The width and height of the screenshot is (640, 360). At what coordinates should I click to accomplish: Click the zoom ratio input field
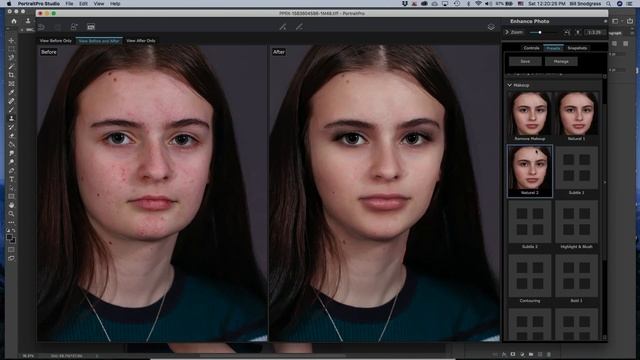(x=594, y=32)
